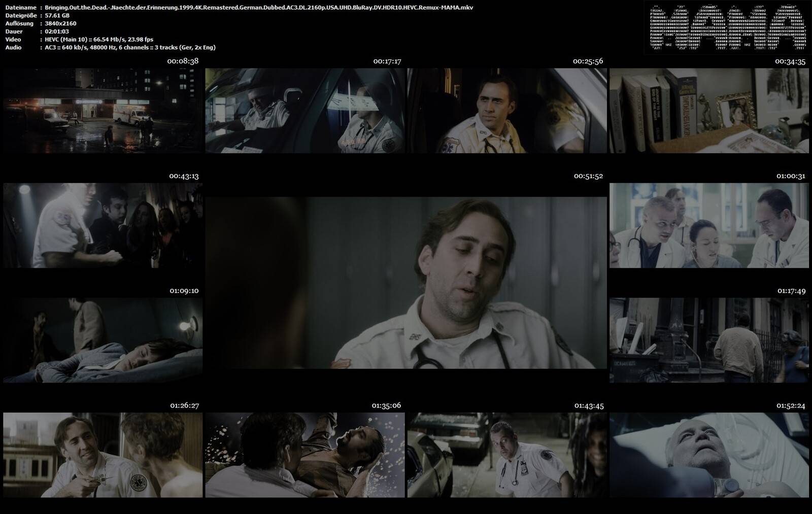The image size is (812, 514).
Task: Click the Video label
Action: pos(13,40)
